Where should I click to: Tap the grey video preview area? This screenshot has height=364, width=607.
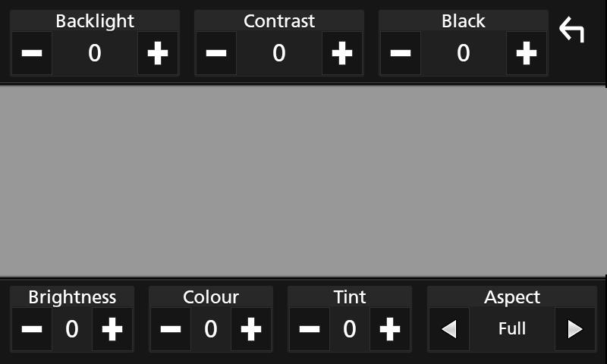pyautogui.click(x=303, y=181)
